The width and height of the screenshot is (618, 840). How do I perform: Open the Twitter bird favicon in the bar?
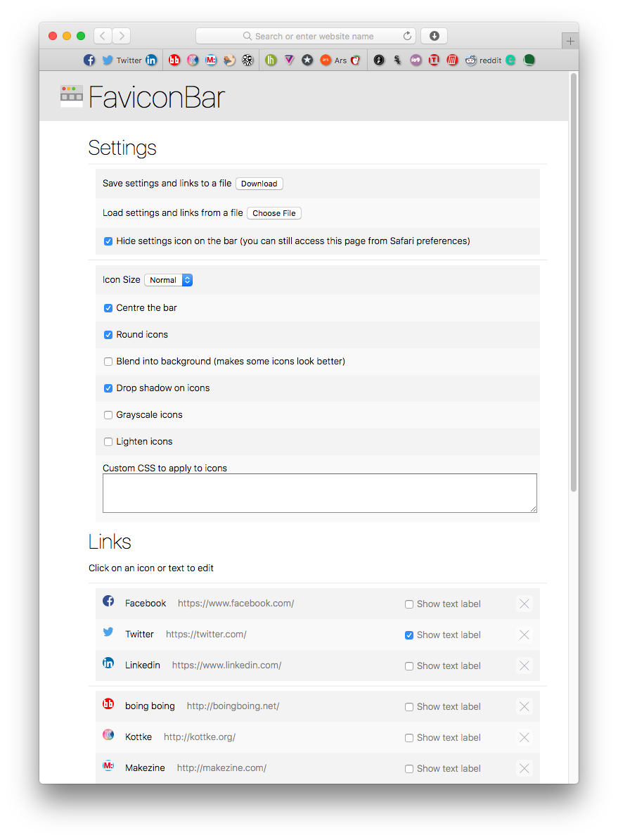[x=108, y=60]
